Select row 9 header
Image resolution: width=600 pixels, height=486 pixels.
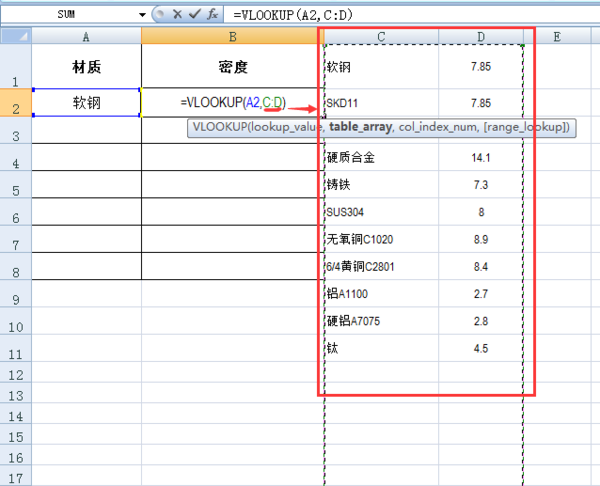[x=16, y=294]
